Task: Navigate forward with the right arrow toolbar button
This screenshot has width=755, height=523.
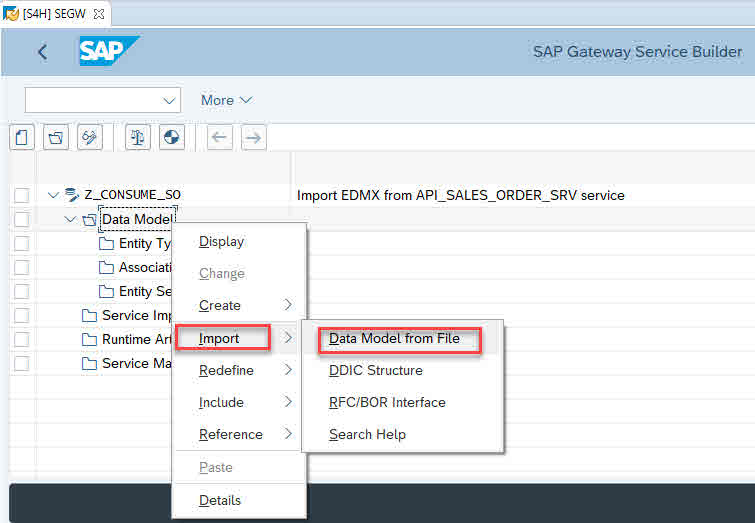Action: pyautogui.click(x=254, y=138)
